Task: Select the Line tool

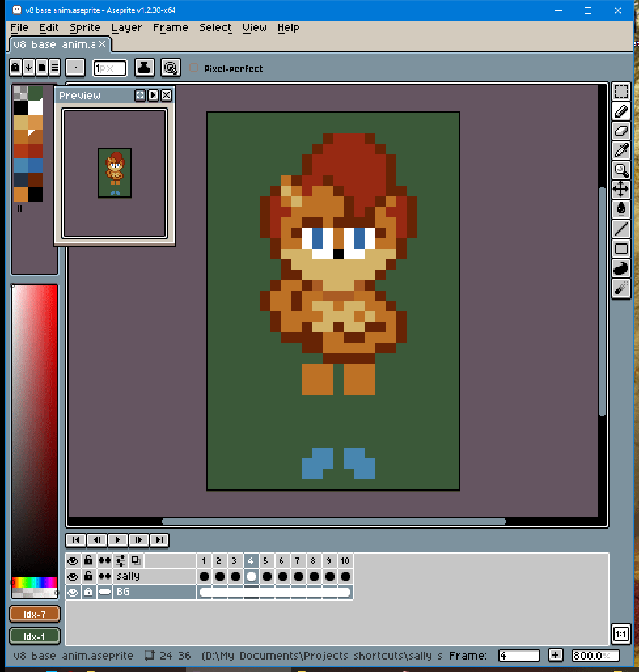Action: click(x=621, y=229)
